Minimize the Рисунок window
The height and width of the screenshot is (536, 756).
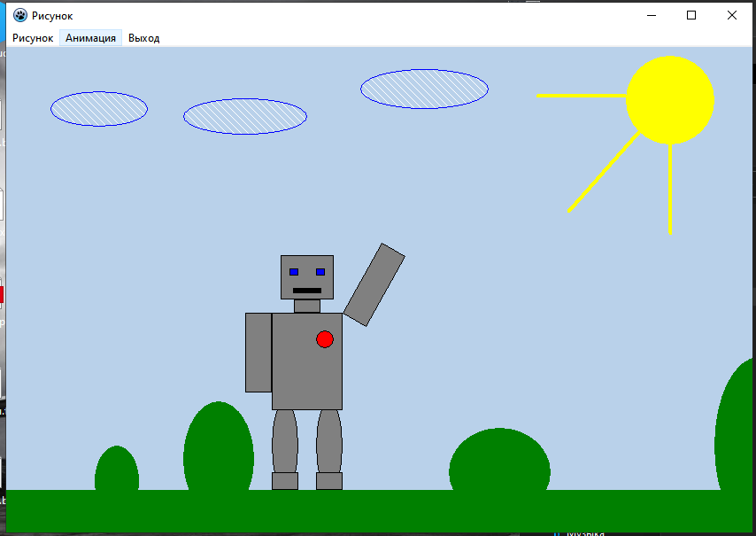[652, 15]
